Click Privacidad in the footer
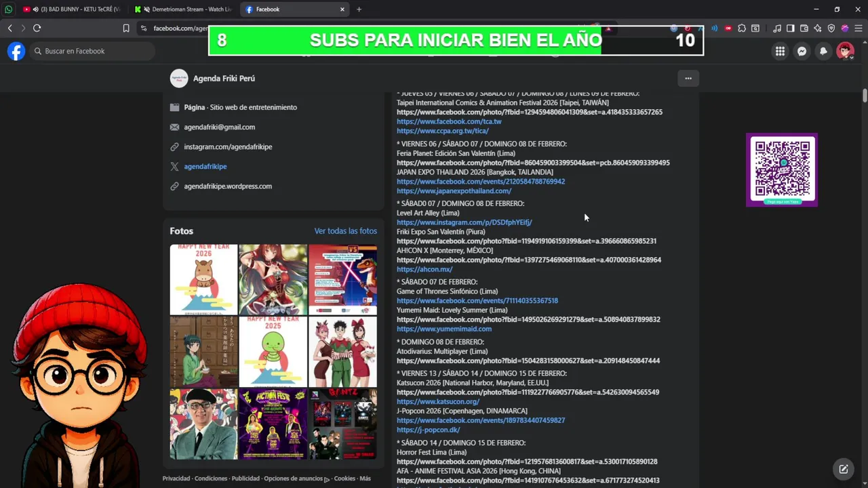The image size is (868, 488). coord(176,479)
